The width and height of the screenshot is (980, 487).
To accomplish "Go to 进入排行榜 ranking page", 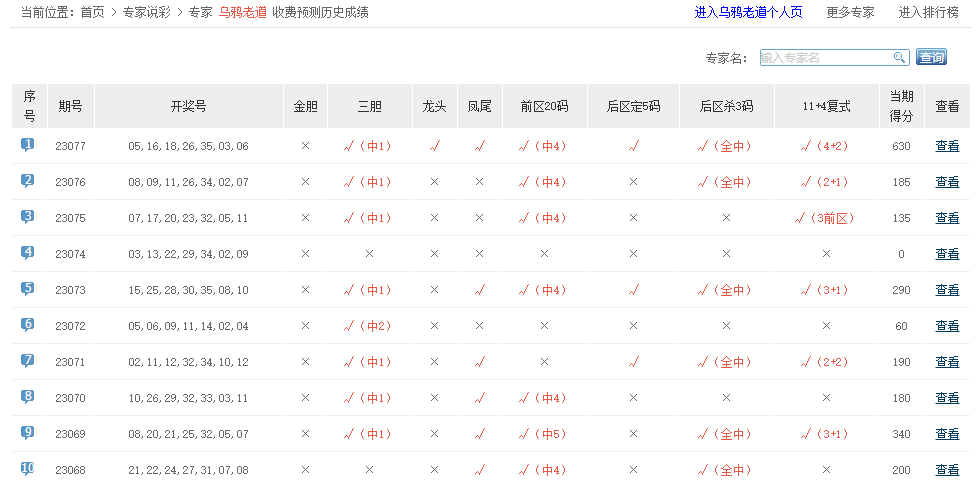I will (928, 13).
